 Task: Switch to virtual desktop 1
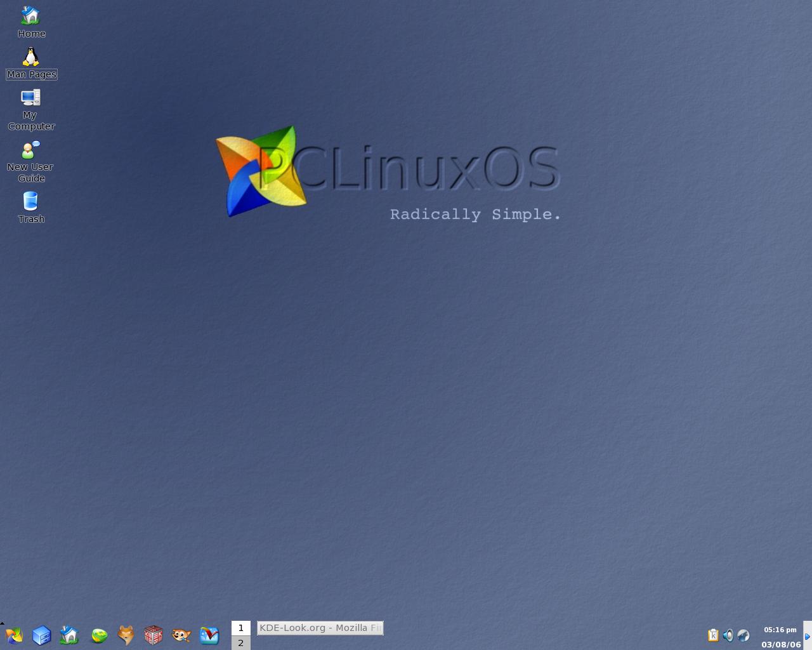point(240,628)
